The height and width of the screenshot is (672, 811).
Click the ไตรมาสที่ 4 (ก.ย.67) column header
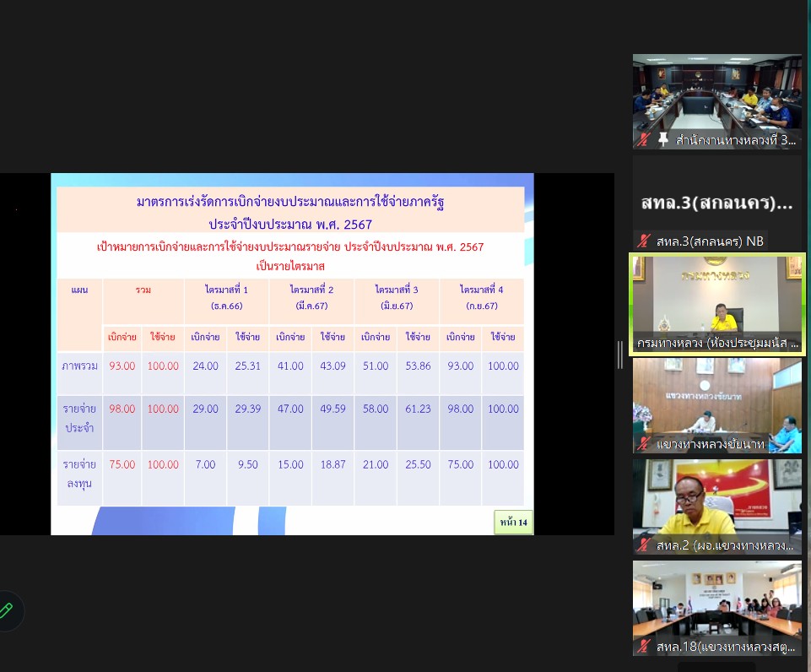coord(480,297)
